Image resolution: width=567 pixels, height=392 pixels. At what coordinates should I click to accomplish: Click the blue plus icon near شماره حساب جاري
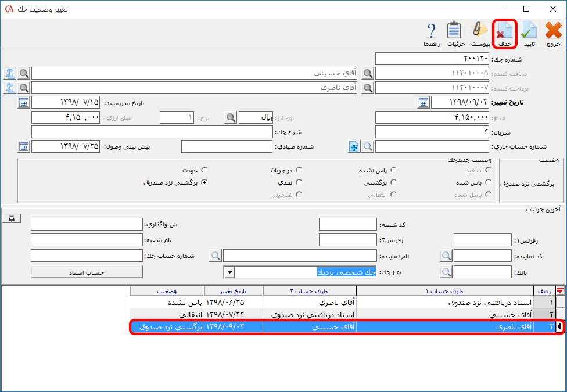353,147
